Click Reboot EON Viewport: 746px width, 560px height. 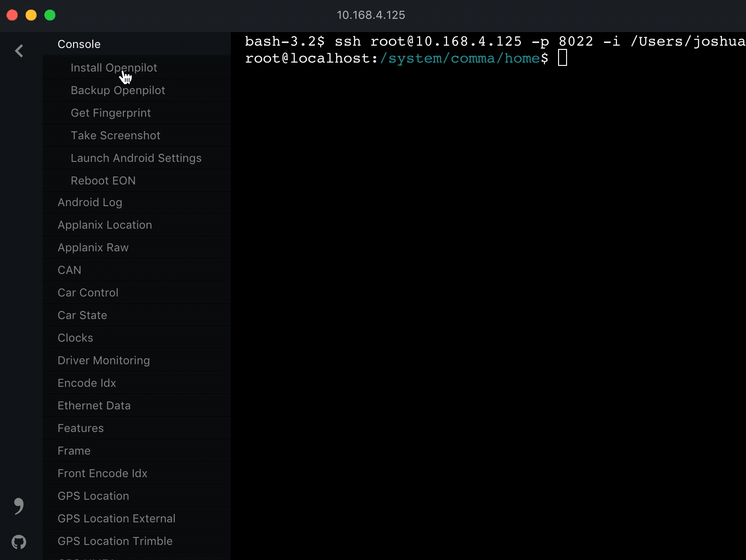[137, 181]
